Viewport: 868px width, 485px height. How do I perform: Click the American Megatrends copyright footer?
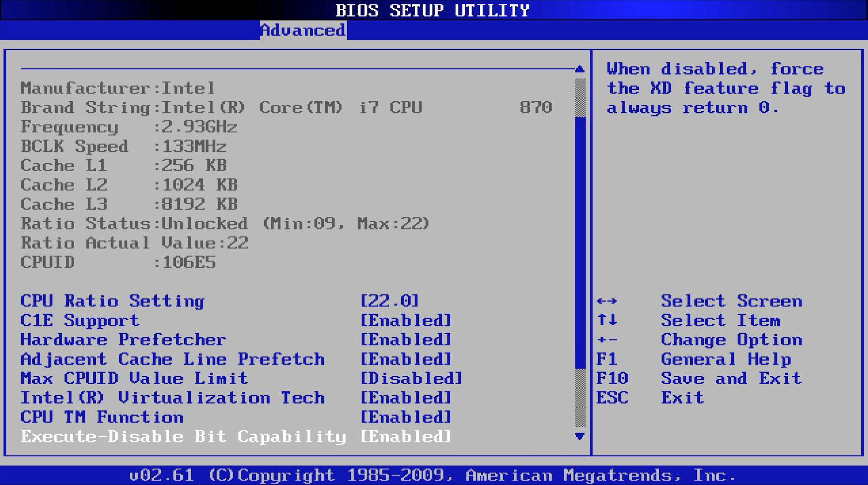(432, 475)
